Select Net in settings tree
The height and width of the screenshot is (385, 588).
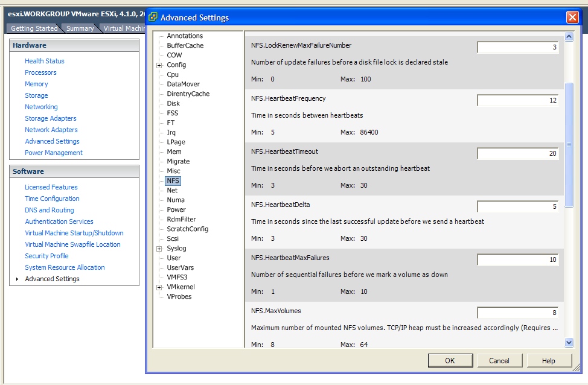tap(172, 191)
